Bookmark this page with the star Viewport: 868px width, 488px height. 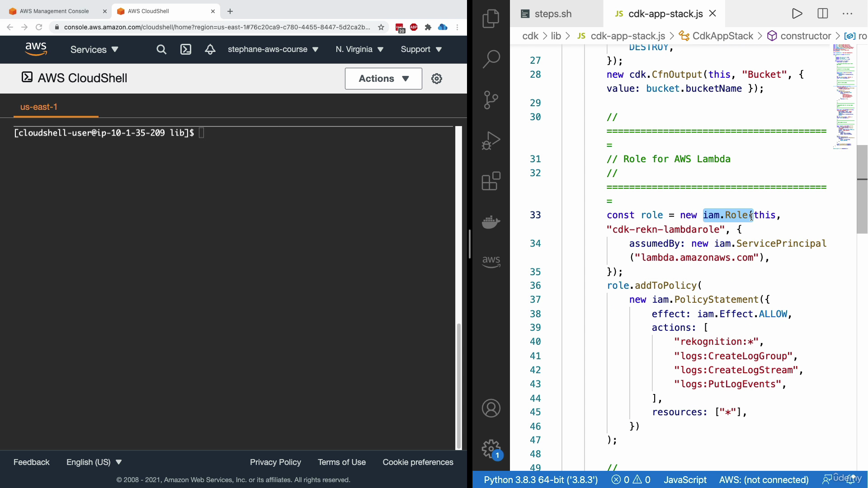coord(381,27)
